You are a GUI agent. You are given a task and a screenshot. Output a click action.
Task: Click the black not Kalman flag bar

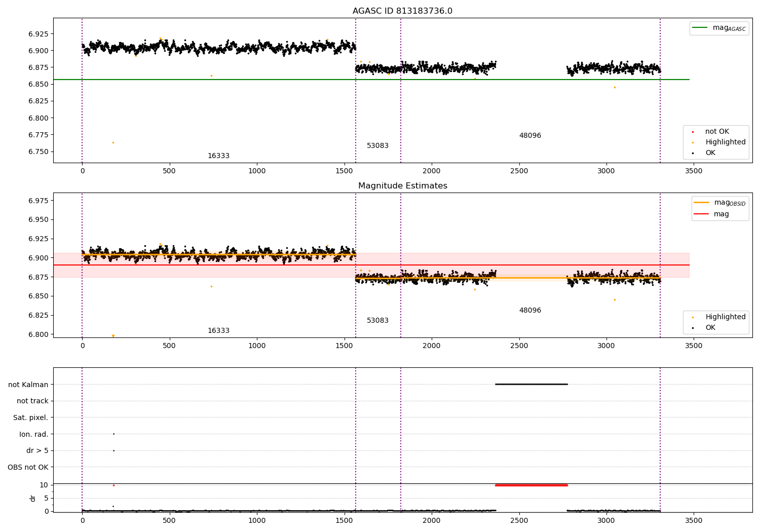pos(531,384)
